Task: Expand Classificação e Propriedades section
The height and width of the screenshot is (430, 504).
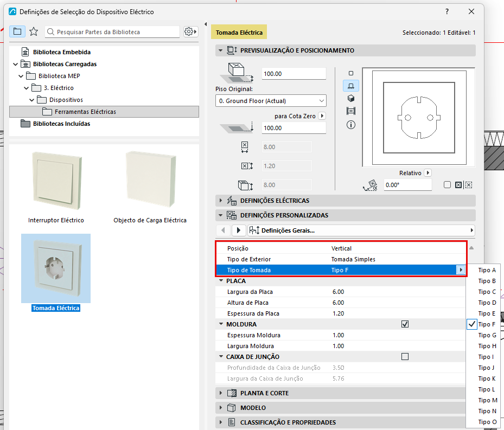Action: (220, 422)
